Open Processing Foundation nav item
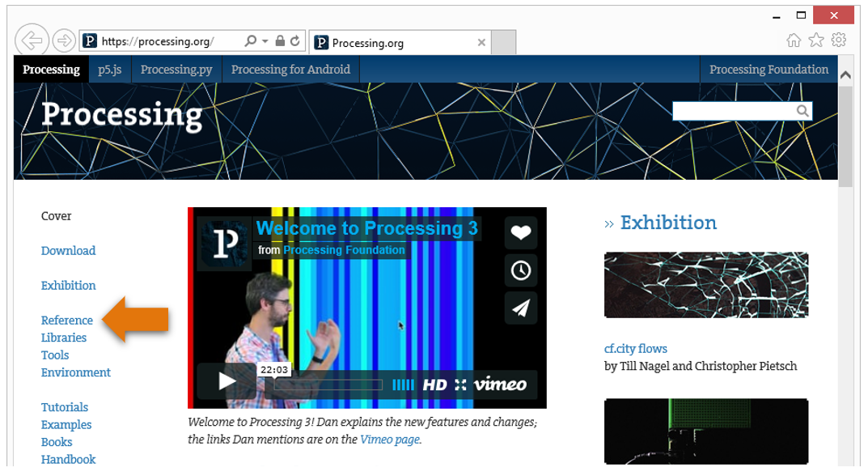The width and height of the screenshot is (868, 476). click(x=769, y=70)
